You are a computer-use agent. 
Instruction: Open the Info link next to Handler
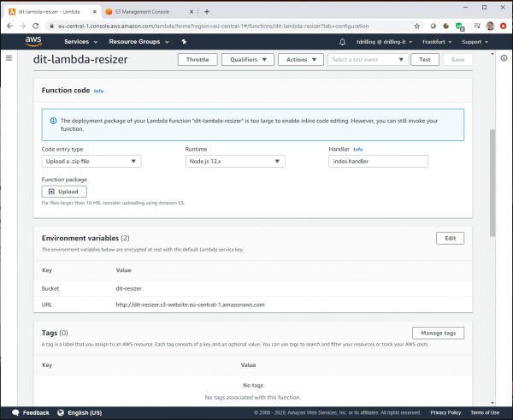pos(358,150)
